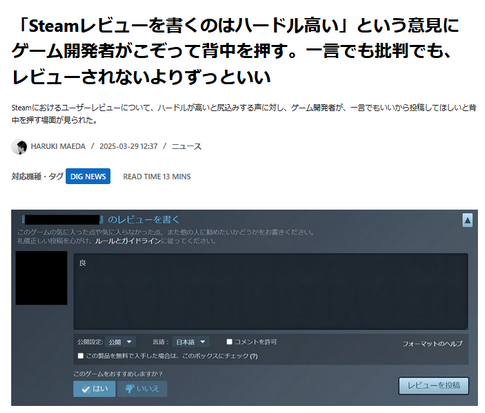
Task: Open the 日本語 language dropdown
Action: (191, 342)
